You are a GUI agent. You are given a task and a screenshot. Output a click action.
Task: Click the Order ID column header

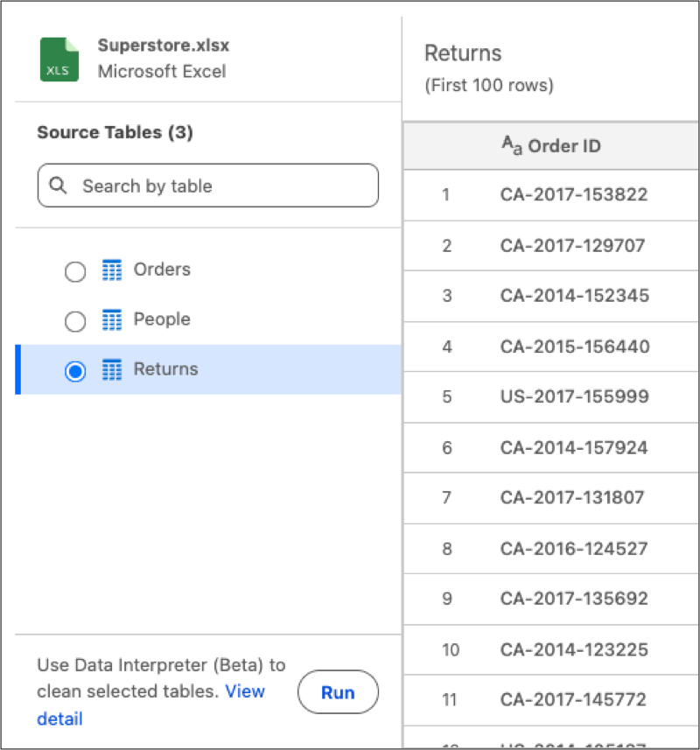coord(551,146)
